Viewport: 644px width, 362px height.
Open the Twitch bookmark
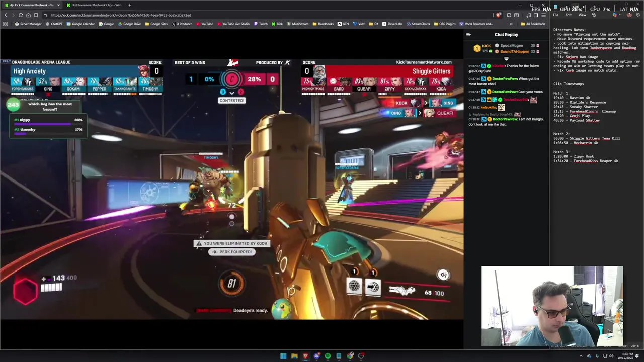[261, 24]
